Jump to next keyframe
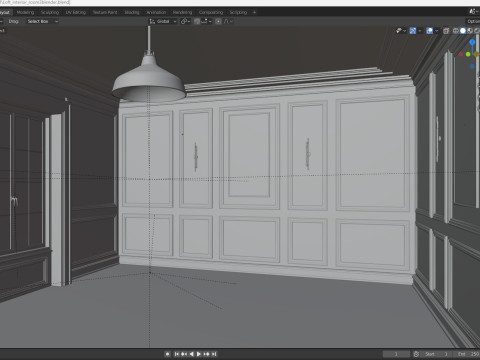 pos(207,354)
